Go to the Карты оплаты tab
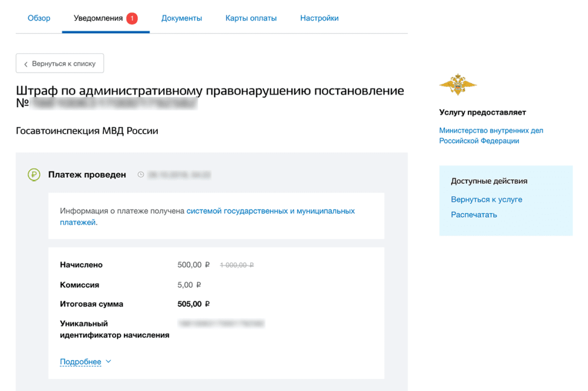Screen dimensions: 588x391 point(251,18)
